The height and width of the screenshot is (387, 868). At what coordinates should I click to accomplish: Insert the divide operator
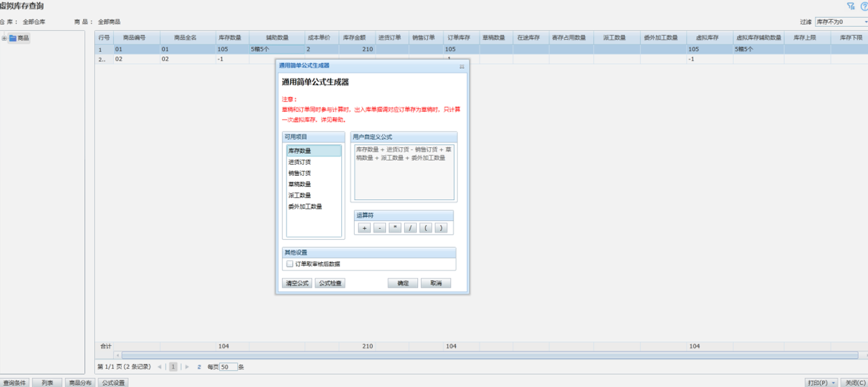coord(410,228)
